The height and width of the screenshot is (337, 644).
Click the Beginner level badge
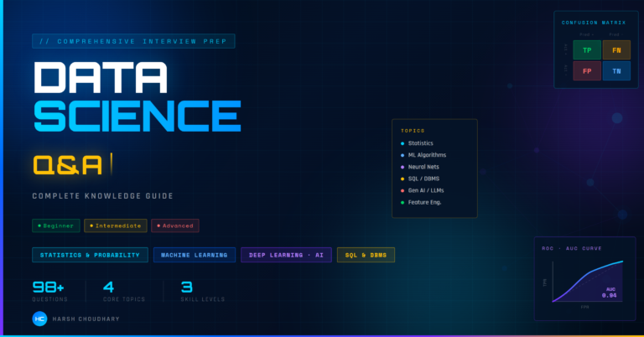(x=56, y=226)
